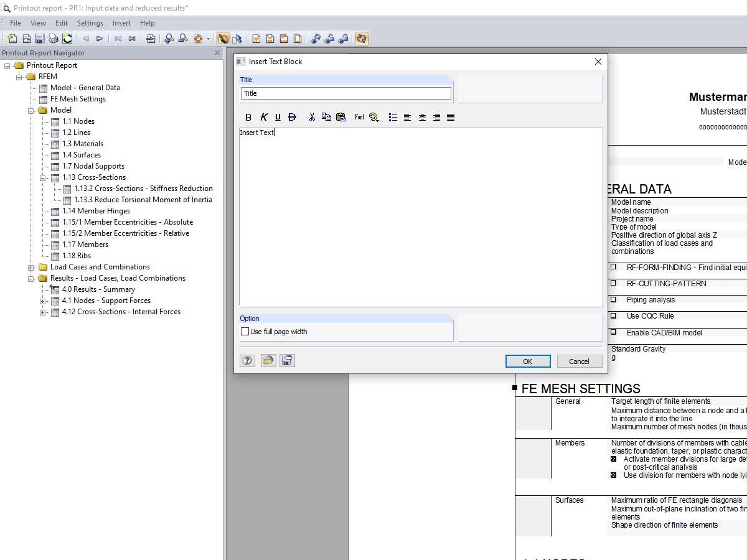Select the Zoom In magnifier tool
Image resolution: width=747 pixels, height=560 pixels.
(x=168, y=39)
